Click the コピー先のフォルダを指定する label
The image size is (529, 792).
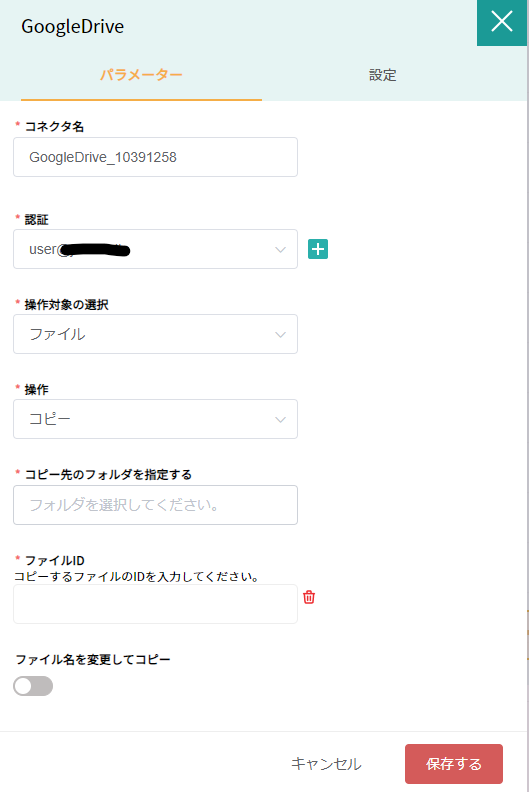[x=108, y=474]
